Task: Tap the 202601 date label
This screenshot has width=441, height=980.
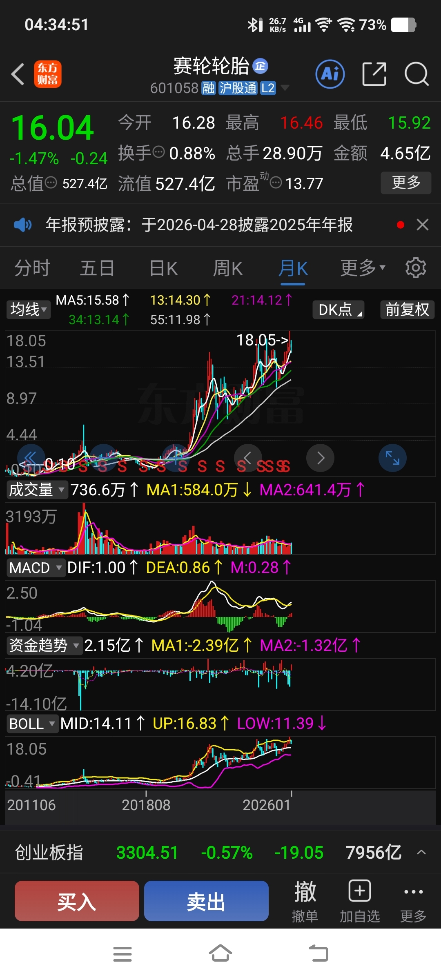Action: click(266, 805)
